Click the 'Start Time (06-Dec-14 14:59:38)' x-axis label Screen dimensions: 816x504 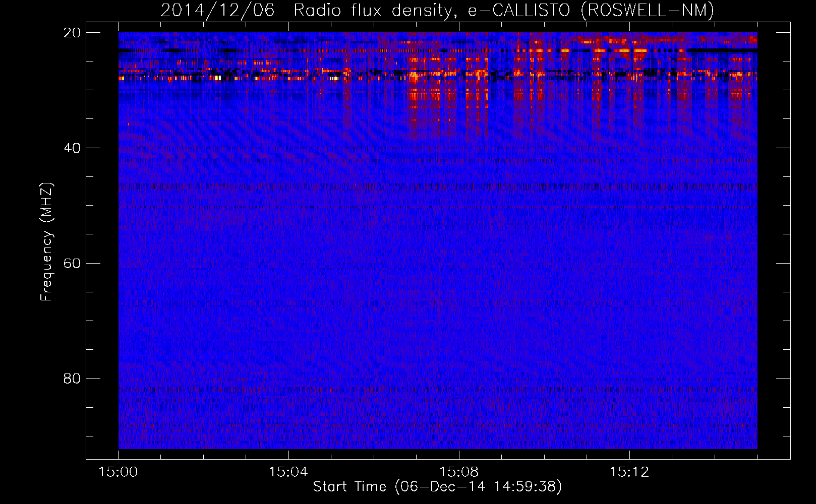tap(437, 487)
